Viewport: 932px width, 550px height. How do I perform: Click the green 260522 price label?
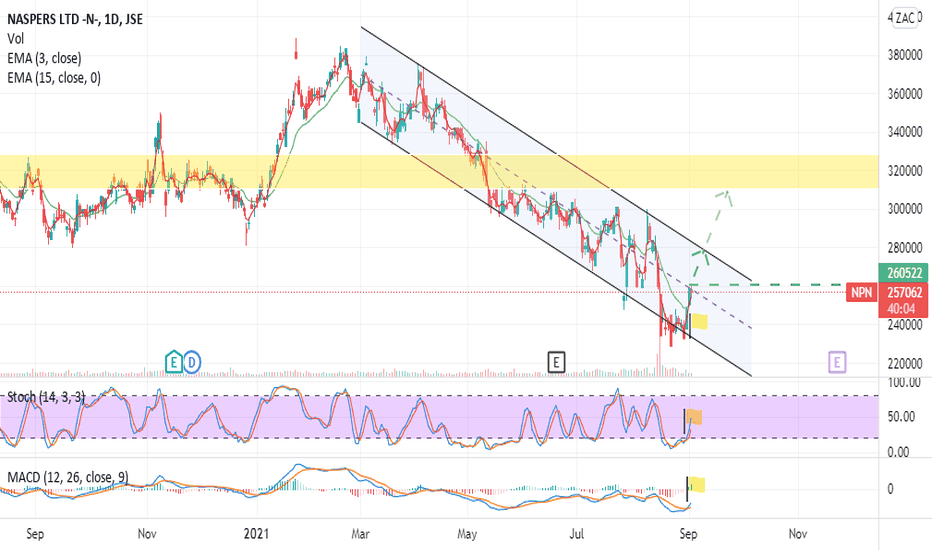click(x=903, y=273)
